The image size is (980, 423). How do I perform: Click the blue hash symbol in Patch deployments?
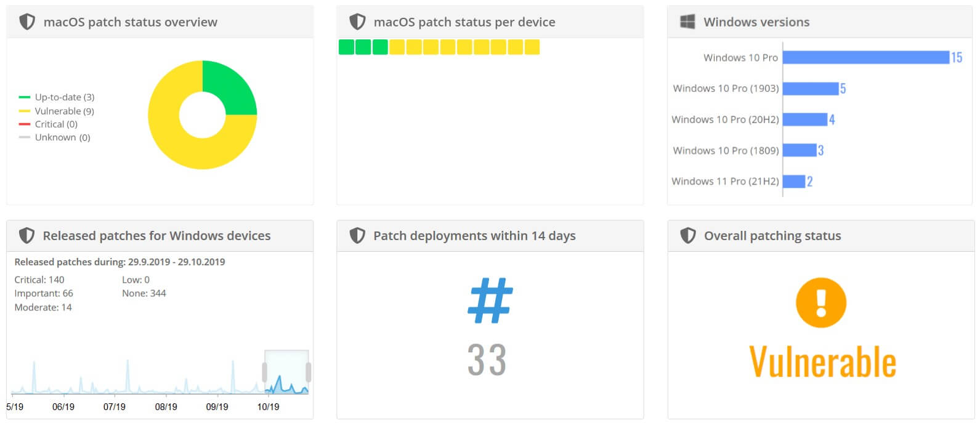(x=490, y=300)
